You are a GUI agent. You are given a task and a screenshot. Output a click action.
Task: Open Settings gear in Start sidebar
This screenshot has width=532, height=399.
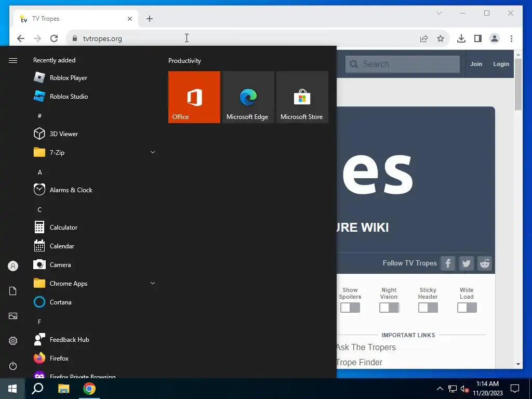point(13,341)
